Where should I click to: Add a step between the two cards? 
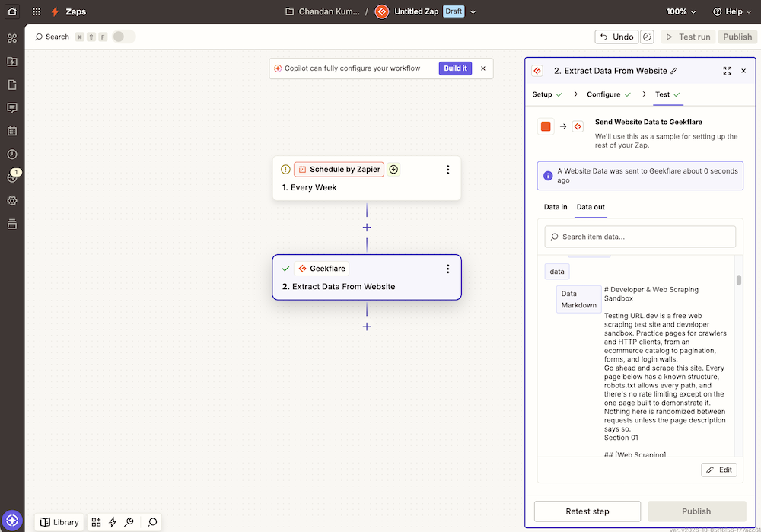367,228
